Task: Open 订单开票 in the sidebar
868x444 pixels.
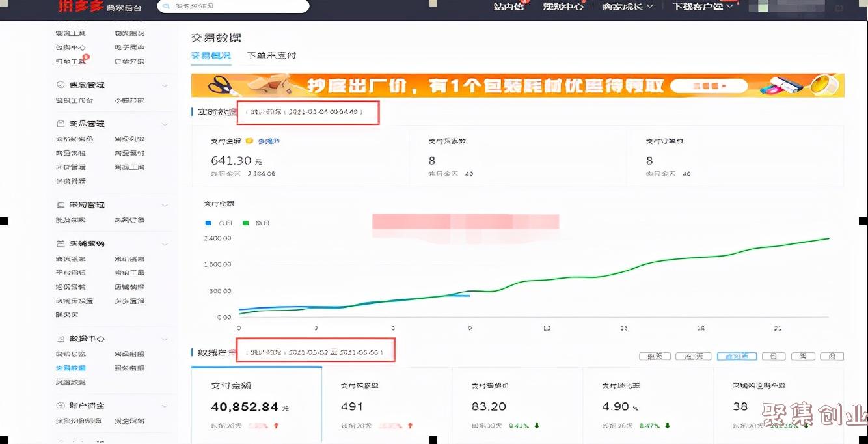Action: 129,61
